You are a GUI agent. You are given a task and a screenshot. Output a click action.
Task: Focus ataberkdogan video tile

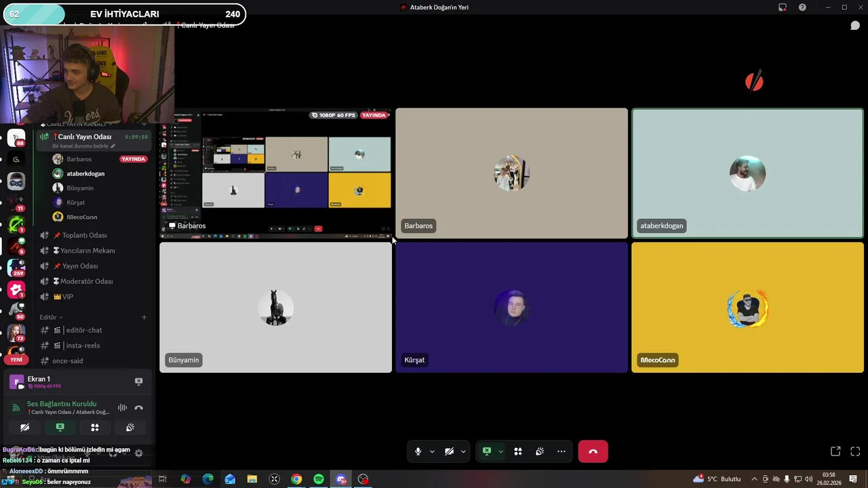pyautogui.click(x=747, y=173)
